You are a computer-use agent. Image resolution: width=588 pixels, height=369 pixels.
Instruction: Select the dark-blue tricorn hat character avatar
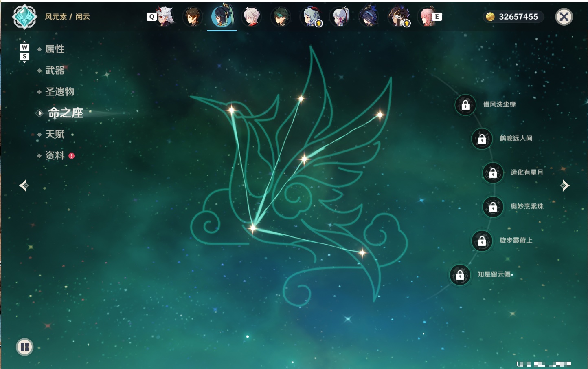[369, 17]
